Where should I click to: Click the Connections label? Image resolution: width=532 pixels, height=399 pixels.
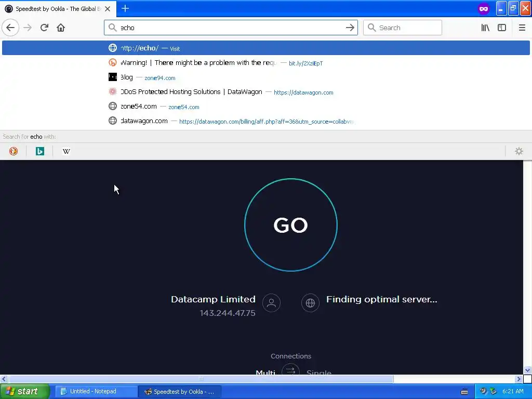(291, 356)
